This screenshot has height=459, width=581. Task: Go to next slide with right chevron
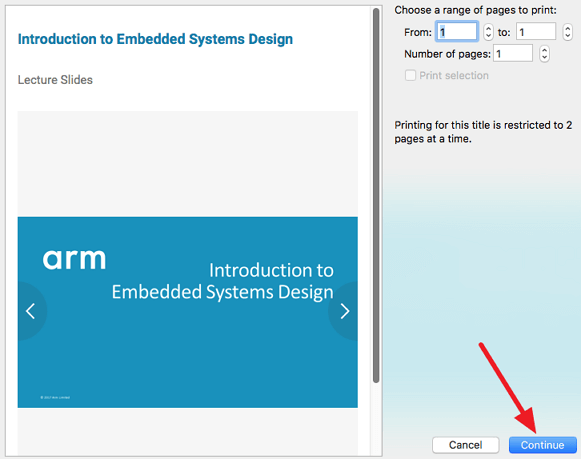[345, 311]
